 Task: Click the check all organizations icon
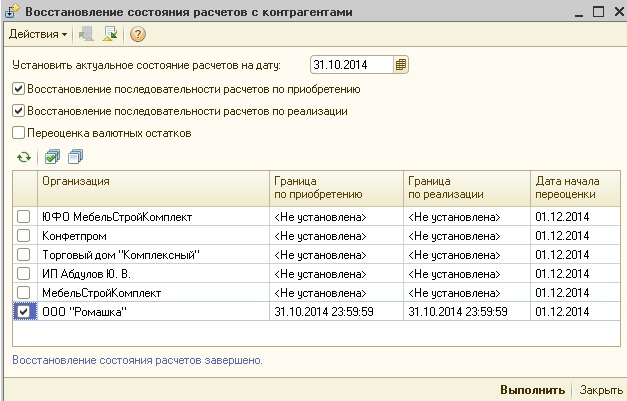coord(52,157)
